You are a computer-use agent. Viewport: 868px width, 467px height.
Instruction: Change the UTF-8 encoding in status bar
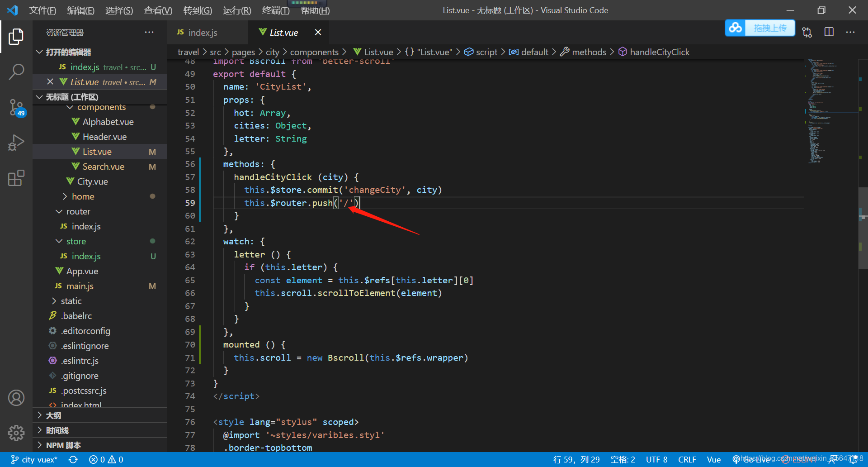[x=656, y=460]
